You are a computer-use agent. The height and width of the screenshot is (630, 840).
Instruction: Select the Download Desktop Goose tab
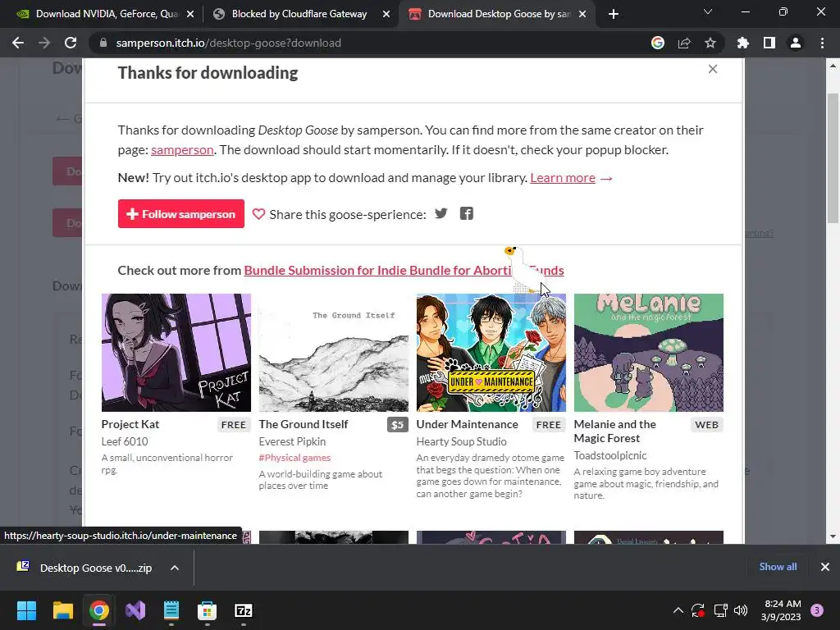click(499, 14)
